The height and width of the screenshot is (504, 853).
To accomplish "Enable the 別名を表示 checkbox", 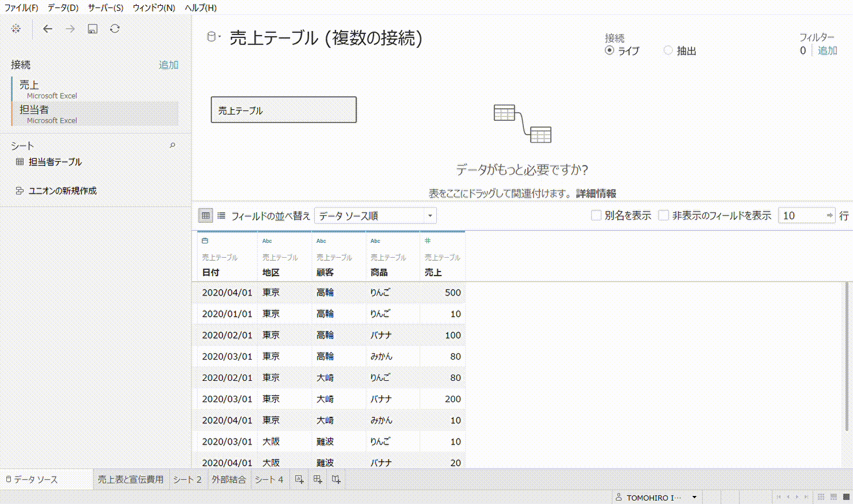I will pos(596,215).
